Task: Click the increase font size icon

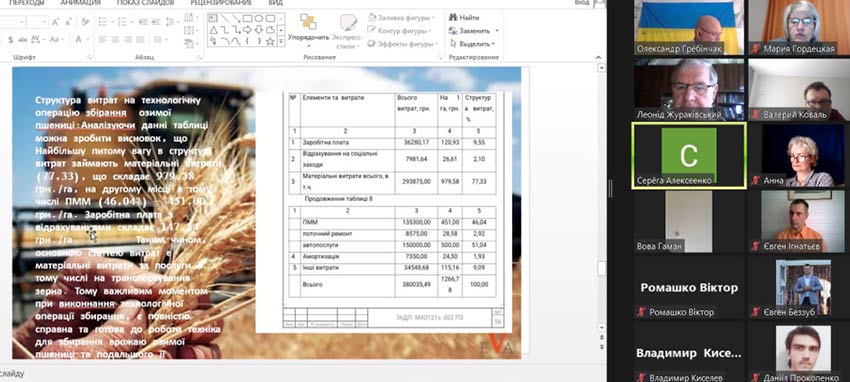Action: point(55,22)
